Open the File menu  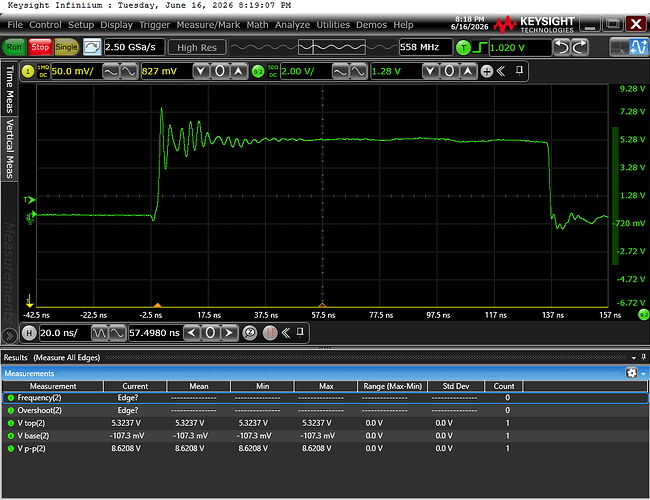(15, 25)
